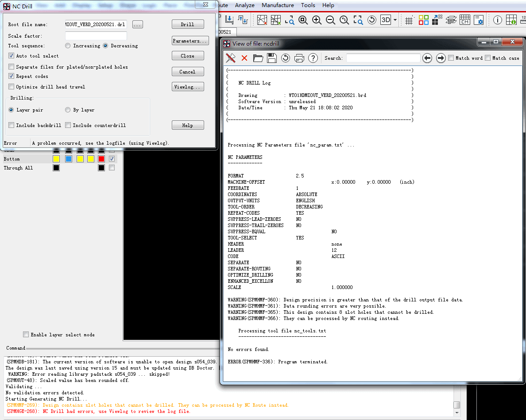
Task: Refresh the design canvas from main toolbar
Action: coord(371,20)
